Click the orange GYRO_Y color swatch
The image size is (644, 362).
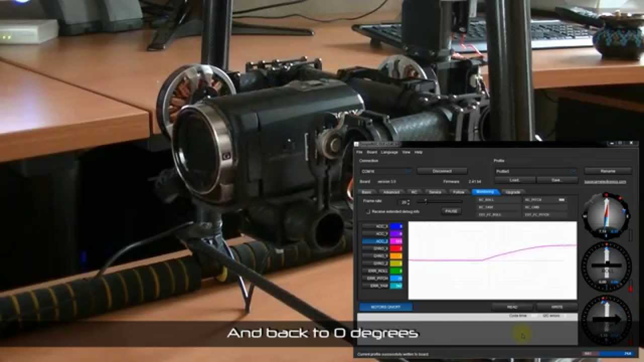pos(396,256)
